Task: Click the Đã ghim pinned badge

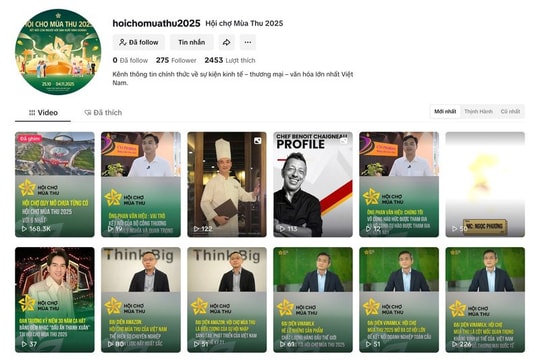Action: coord(30,138)
